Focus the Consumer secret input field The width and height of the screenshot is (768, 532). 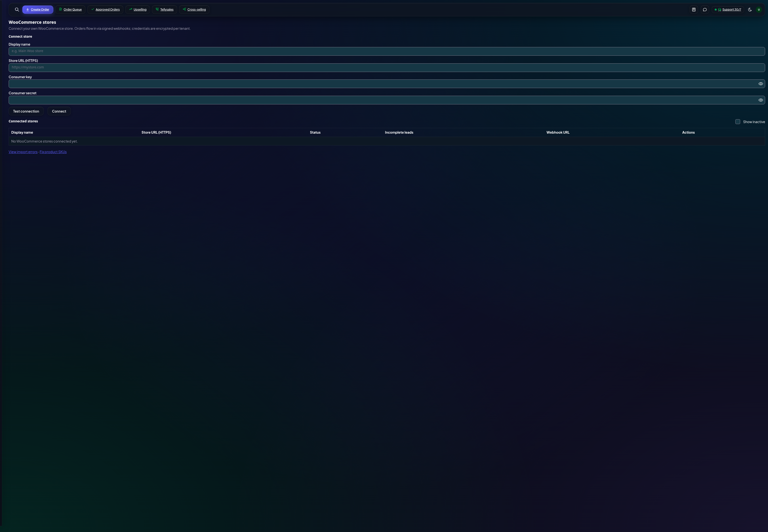tap(387, 100)
